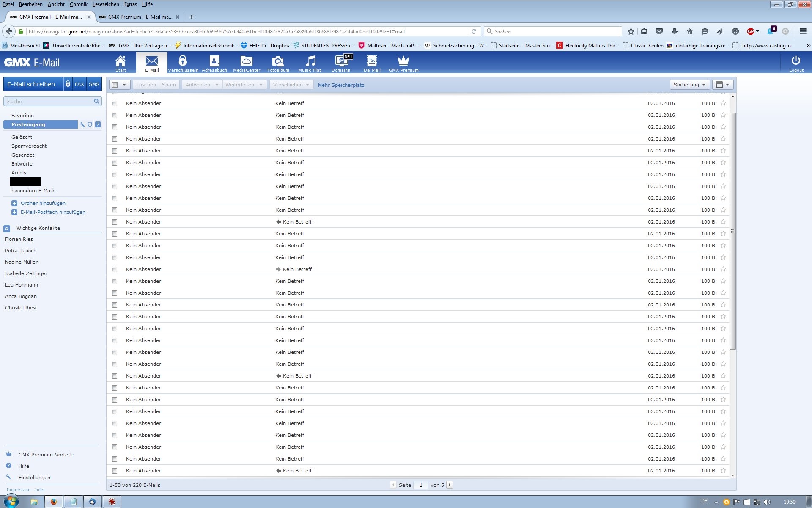Click the Mehr Speicherplatz link
This screenshot has width=812, height=508.
pos(341,85)
